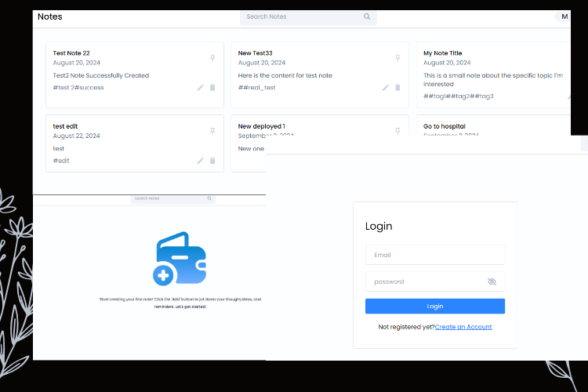
Task: Open the test edit note title
Action: coord(65,126)
